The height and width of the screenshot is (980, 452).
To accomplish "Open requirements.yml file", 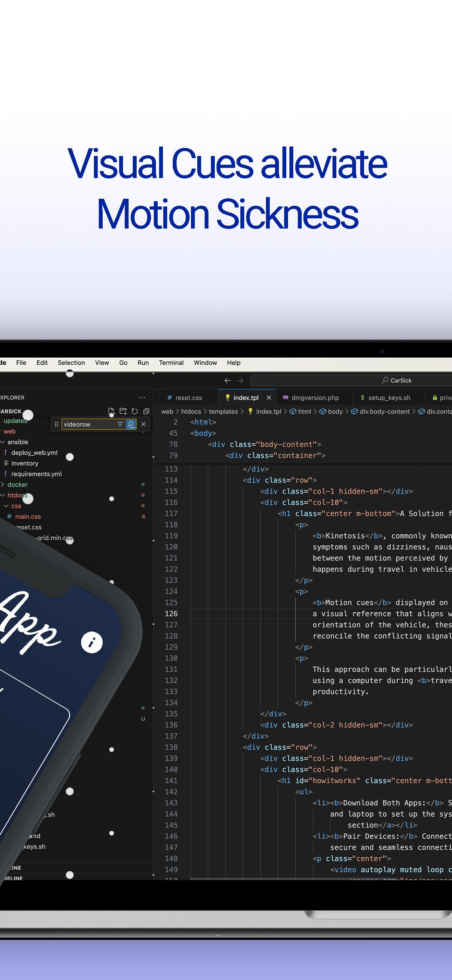I will [36, 474].
